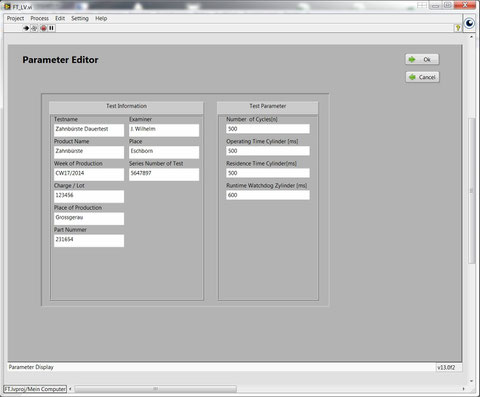Open the Setting menu
This screenshot has height=397, width=480.
tap(80, 18)
